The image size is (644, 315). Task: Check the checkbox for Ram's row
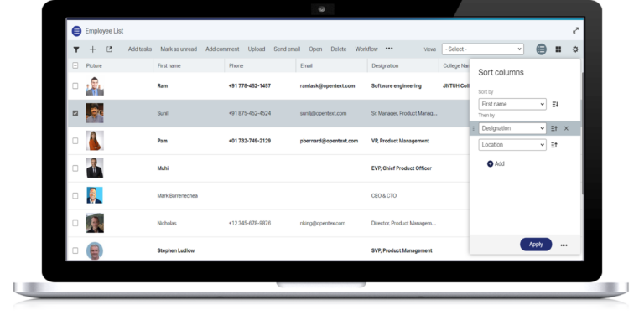tap(75, 85)
